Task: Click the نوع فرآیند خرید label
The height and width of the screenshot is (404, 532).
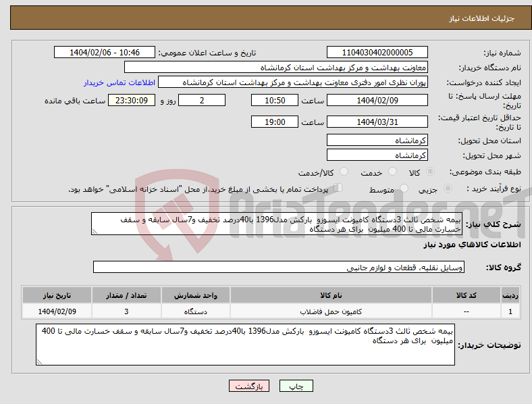Action: (x=494, y=188)
